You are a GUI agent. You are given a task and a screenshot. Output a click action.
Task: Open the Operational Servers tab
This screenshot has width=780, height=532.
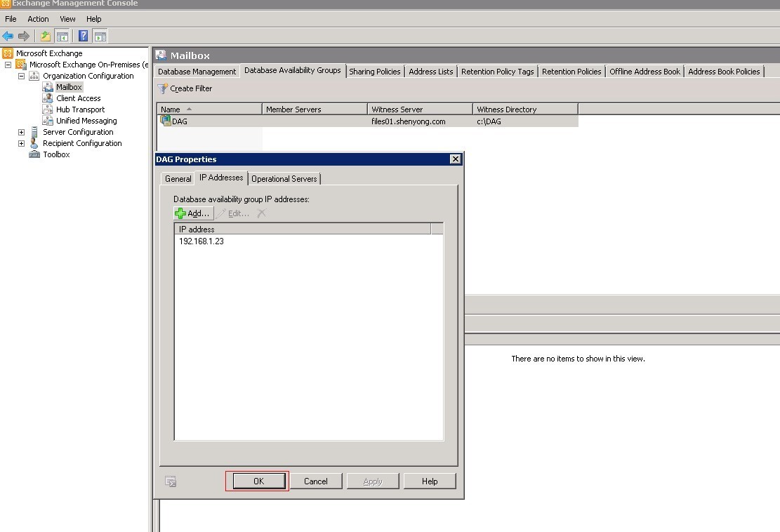(284, 179)
